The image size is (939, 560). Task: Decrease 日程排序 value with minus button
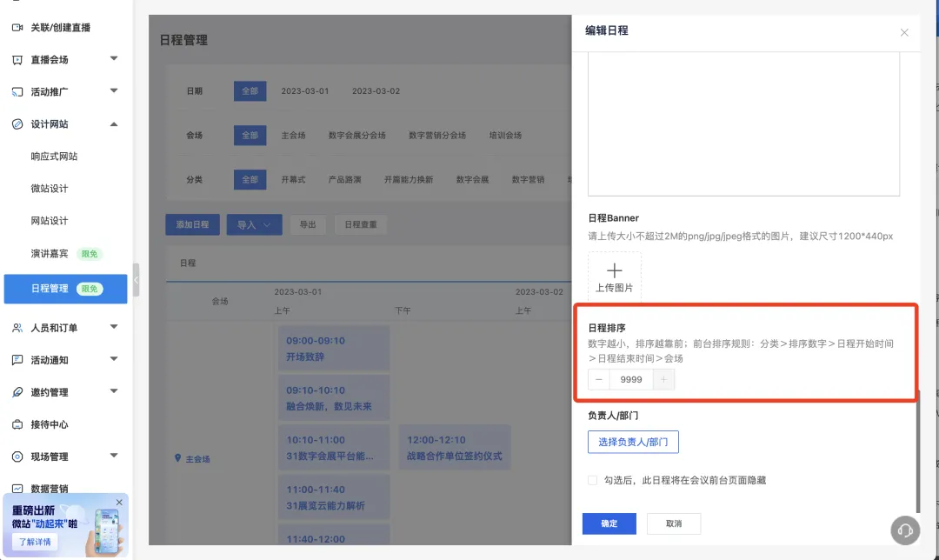pos(599,379)
